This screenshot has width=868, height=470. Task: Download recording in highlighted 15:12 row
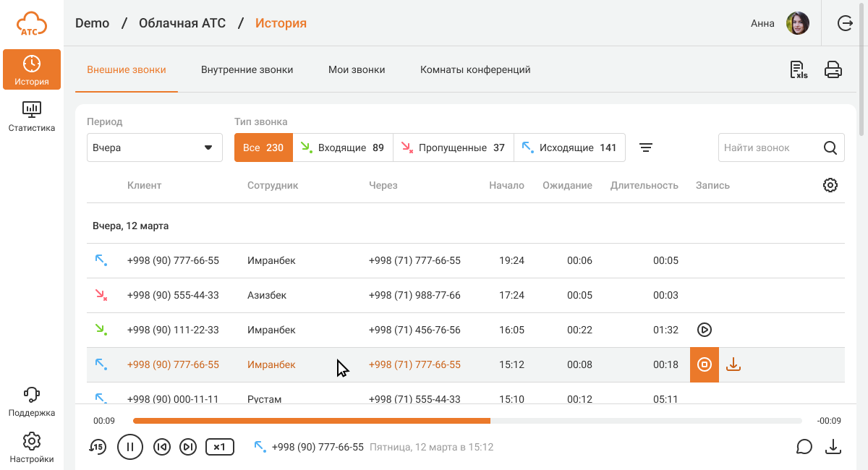[733, 364]
